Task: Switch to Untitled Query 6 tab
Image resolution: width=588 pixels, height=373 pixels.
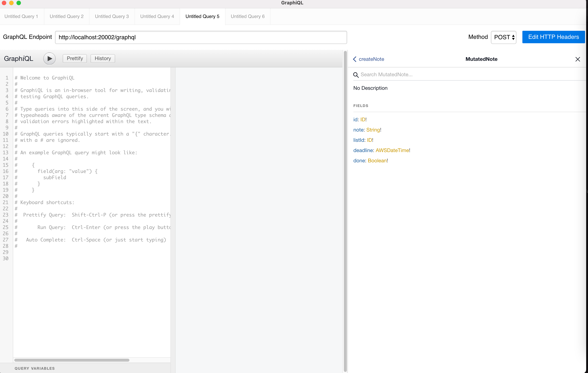Action: point(248,16)
